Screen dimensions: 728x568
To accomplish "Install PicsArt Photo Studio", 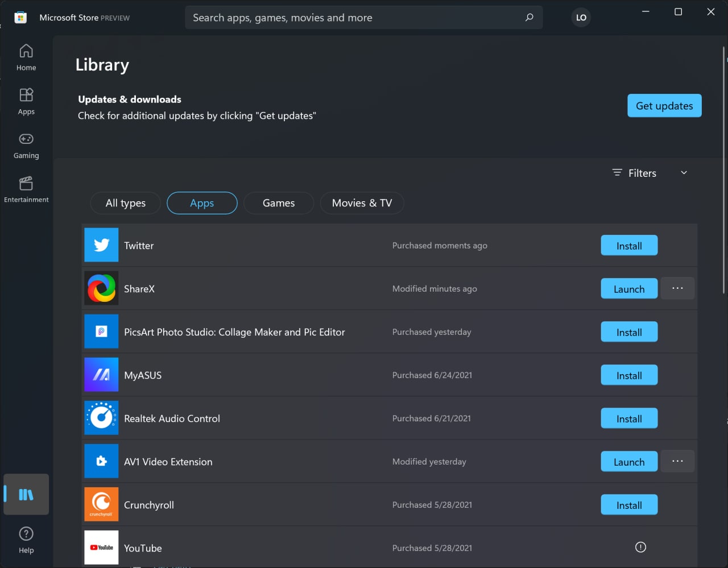I will (x=629, y=332).
